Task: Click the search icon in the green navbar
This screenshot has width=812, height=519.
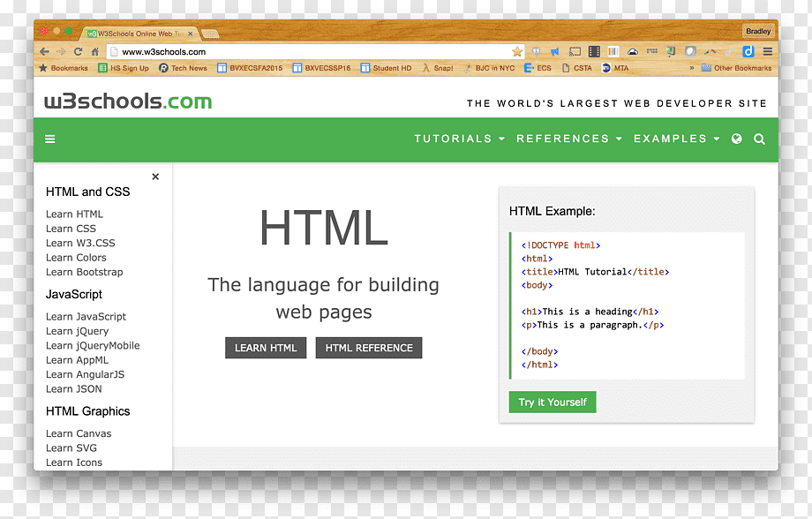Action: pyautogui.click(x=759, y=139)
